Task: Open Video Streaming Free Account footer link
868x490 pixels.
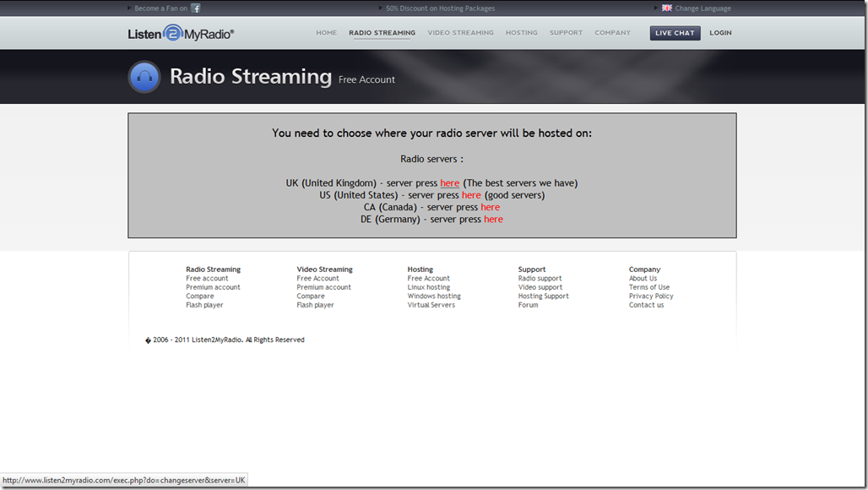Action: (317, 279)
